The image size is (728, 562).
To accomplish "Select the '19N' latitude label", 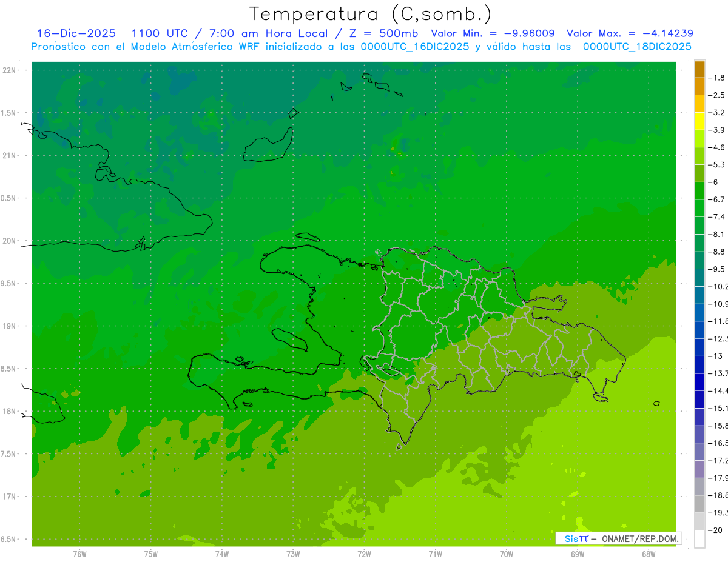I will pyautogui.click(x=10, y=326).
